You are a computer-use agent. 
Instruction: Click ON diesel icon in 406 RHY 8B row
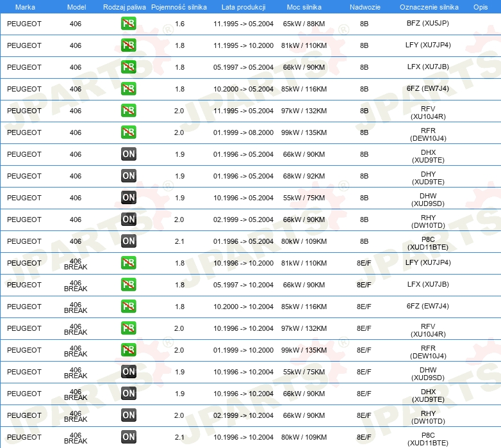point(128,220)
